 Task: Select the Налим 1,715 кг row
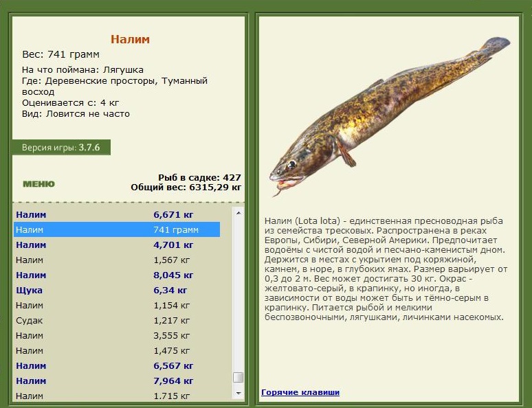[117, 395]
